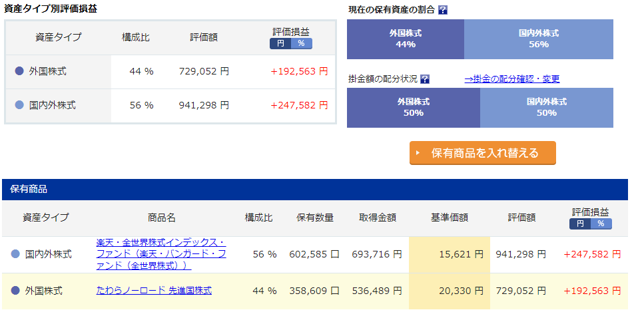The image size is (644, 312).
Task: Switch summary 評価損益 toggle to %
Action: click(302, 43)
